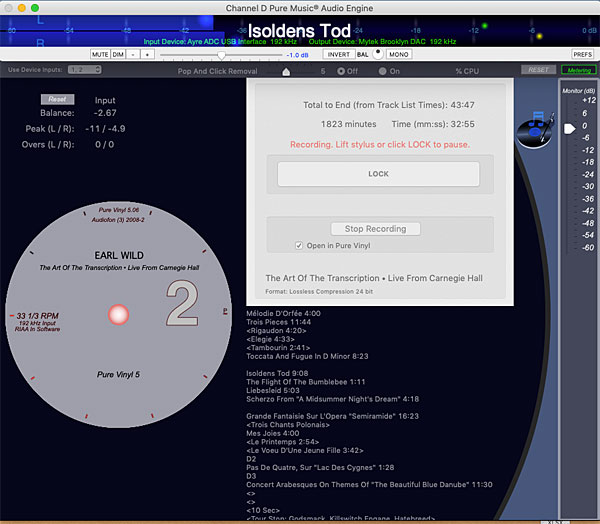This screenshot has height=524, width=600.
Task: Click track '<Tambourin 2:41>'
Action: pyautogui.click(x=278, y=348)
